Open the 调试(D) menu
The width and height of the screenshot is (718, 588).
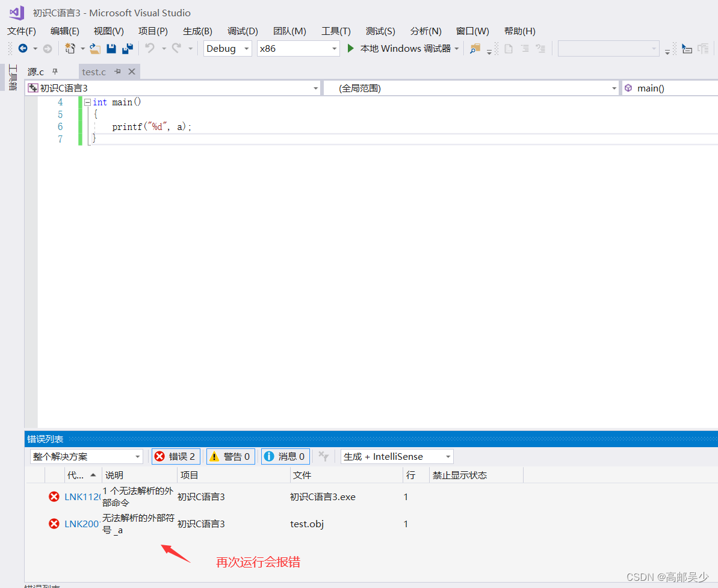[243, 31]
